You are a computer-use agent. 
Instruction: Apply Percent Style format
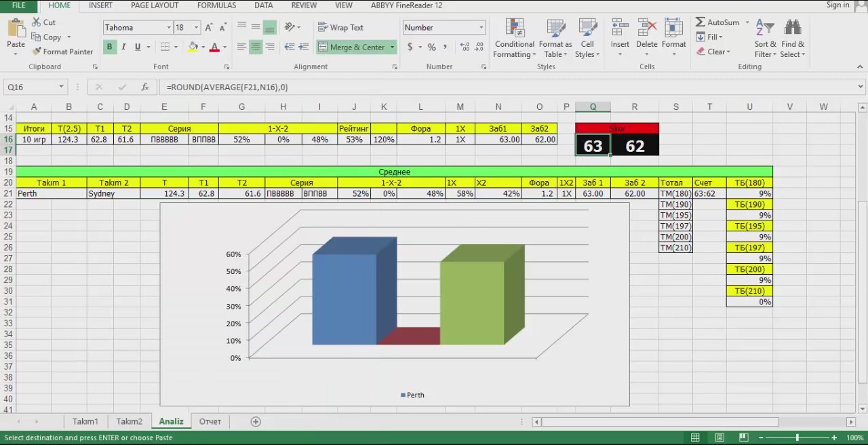point(431,47)
